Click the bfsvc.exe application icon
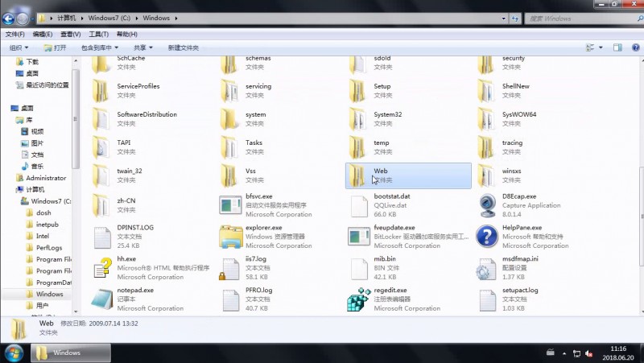 point(230,205)
